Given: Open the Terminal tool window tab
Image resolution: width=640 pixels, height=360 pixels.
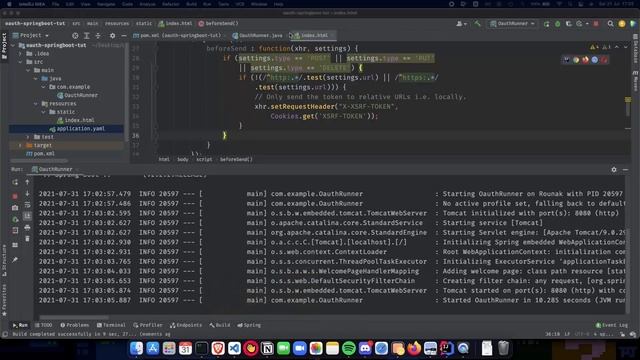Looking at the screenshot, I should point(111,325).
